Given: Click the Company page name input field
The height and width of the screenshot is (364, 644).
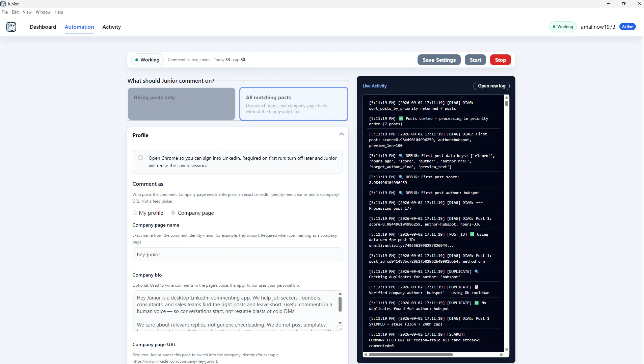Looking at the screenshot, I should [x=238, y=254].
